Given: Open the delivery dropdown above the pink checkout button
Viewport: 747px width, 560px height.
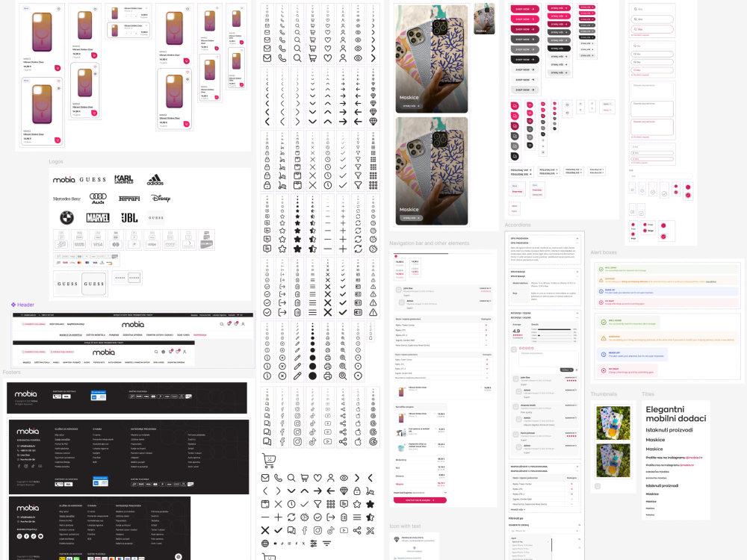Looking at the screenshot, I should (420, 493).
